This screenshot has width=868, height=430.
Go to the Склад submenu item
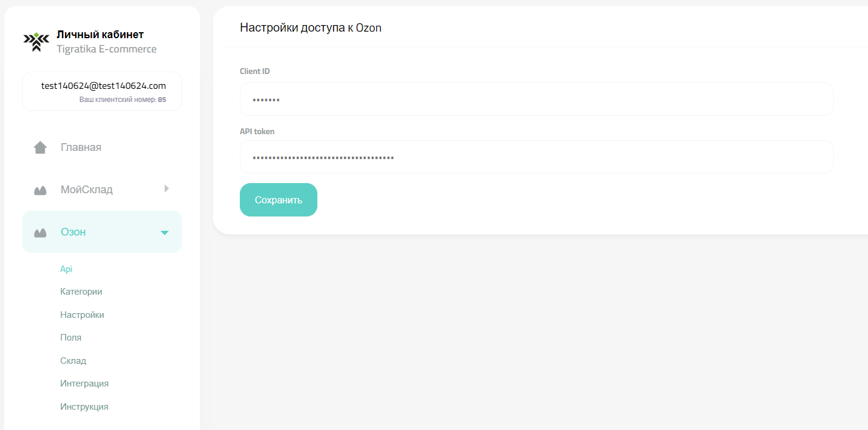[73, 361]
